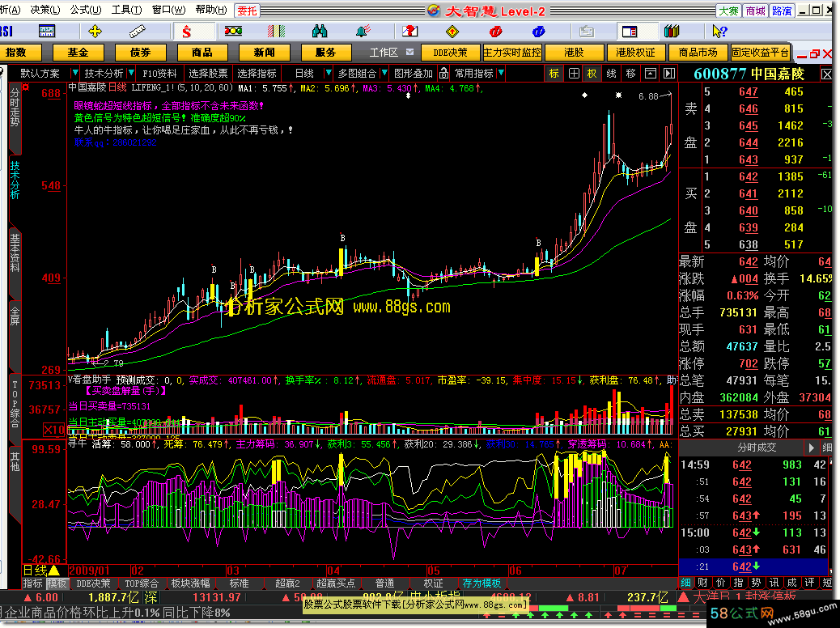Image resolution: width=840 pixels, height=628 pixels.
Task: Toggle the 讯 news tab in bottom right
Action: (x=774, y=583)
